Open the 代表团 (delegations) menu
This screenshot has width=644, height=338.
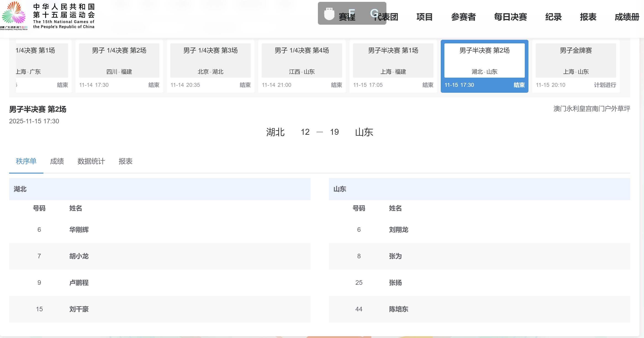(386, 17)
